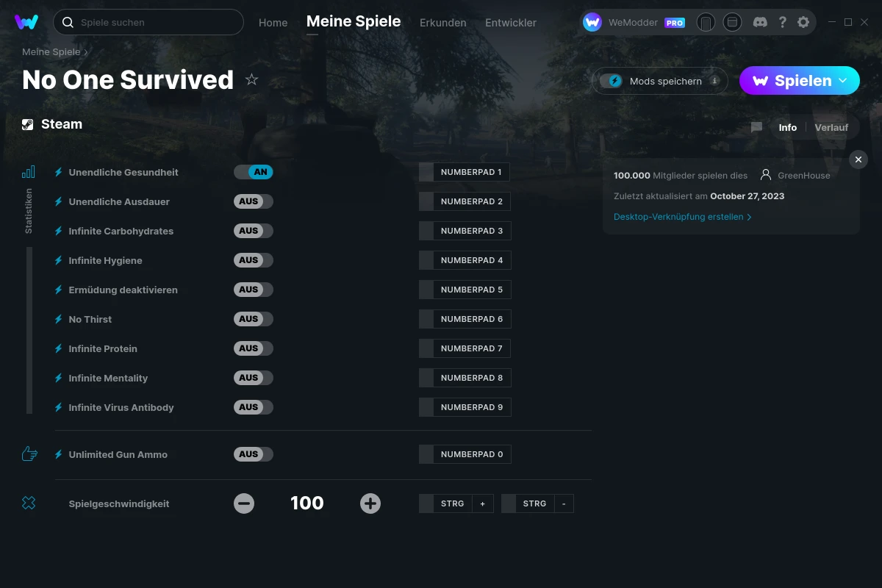Click the WeModder user avatar
Screen dimensions: 882x588
pos(592,22)
